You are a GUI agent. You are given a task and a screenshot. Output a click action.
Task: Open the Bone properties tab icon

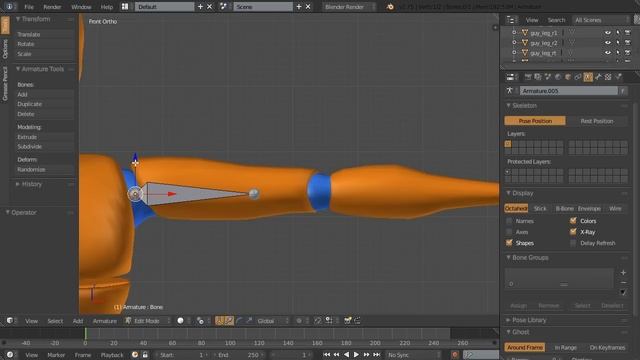point(598,77)
